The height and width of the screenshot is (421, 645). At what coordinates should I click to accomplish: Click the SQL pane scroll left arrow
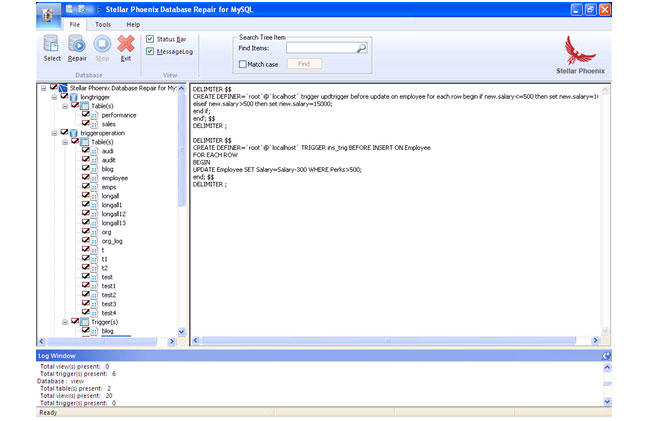pos(196,340)
